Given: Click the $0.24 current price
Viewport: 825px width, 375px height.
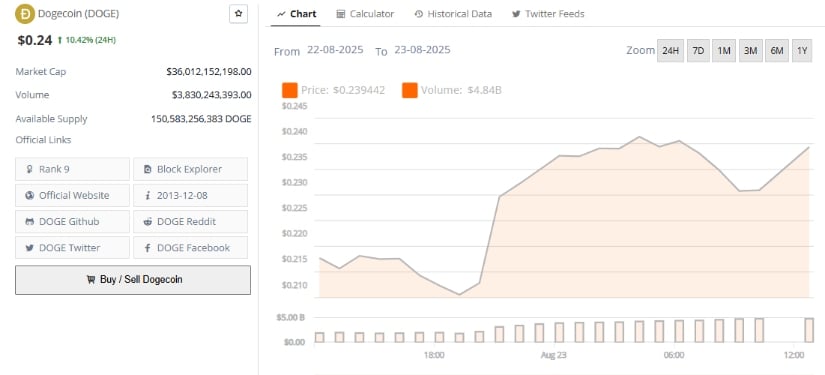Looking at the screenshot, I should tap(35, 40).
